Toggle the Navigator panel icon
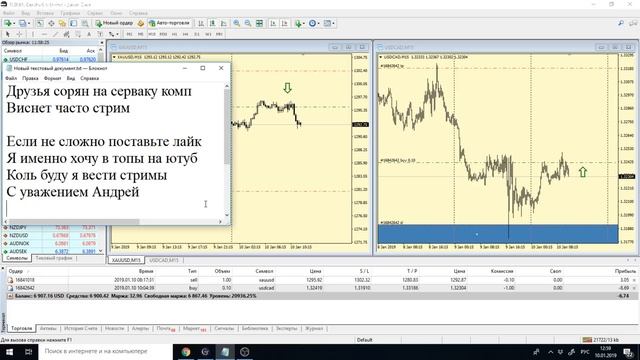Screen dimensions: 640x360 coord(62,23)
